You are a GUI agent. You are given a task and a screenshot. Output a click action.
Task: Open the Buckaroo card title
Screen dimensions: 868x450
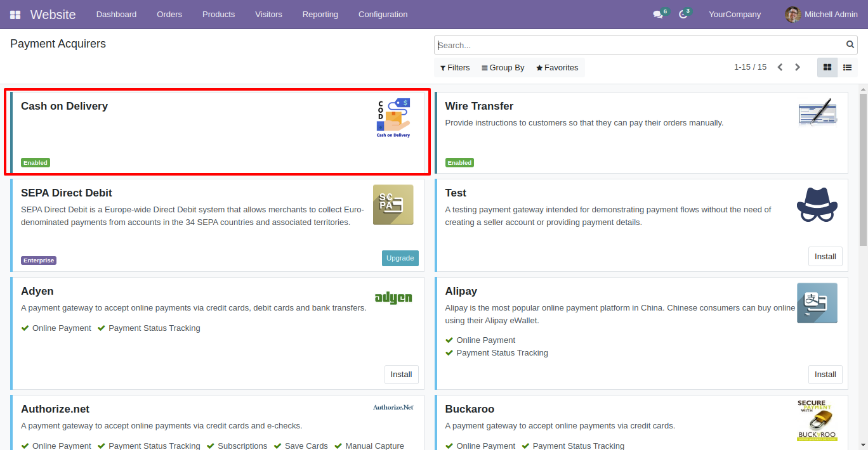470,409
